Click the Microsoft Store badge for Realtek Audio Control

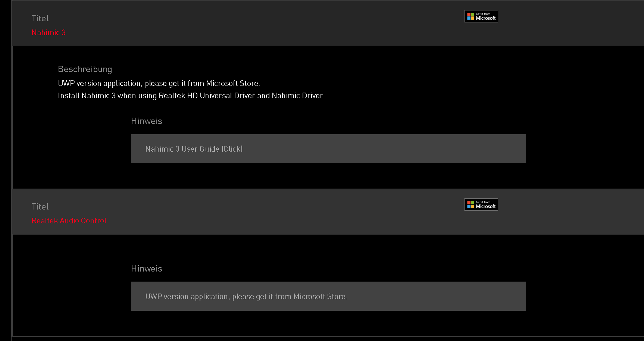[x=481, y=205]
